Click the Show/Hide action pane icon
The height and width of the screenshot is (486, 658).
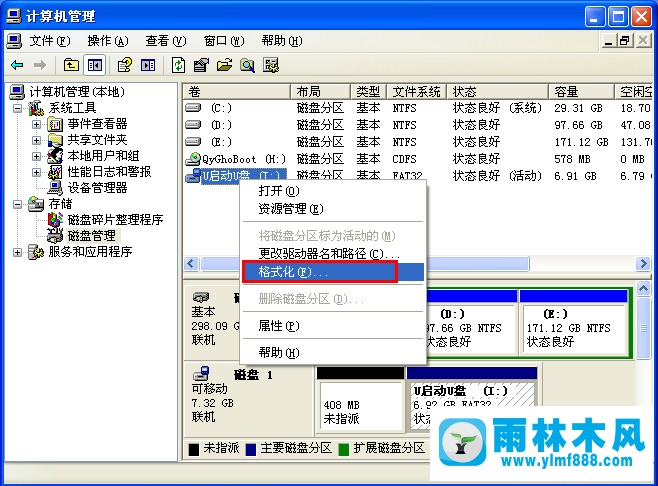point(148,65)
